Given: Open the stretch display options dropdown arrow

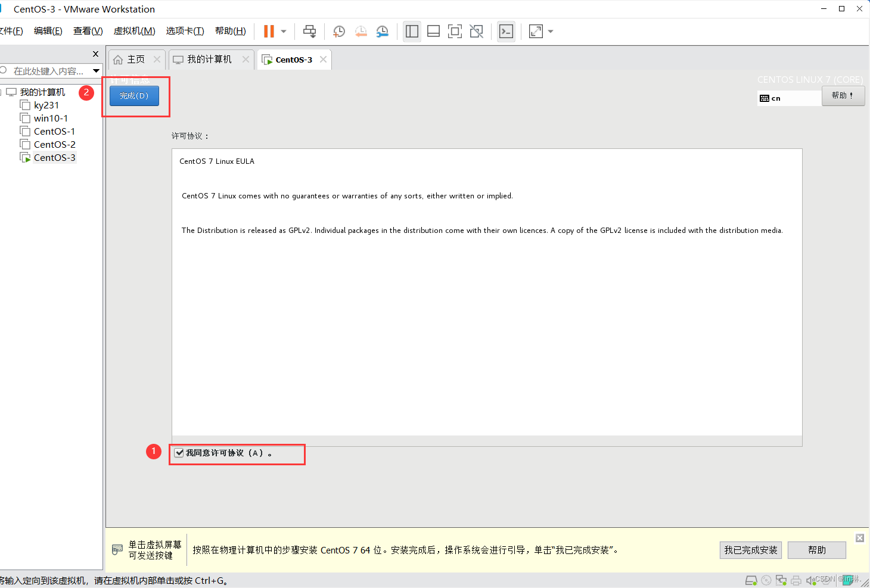Looking at the screenshot, I should (551, 32).
